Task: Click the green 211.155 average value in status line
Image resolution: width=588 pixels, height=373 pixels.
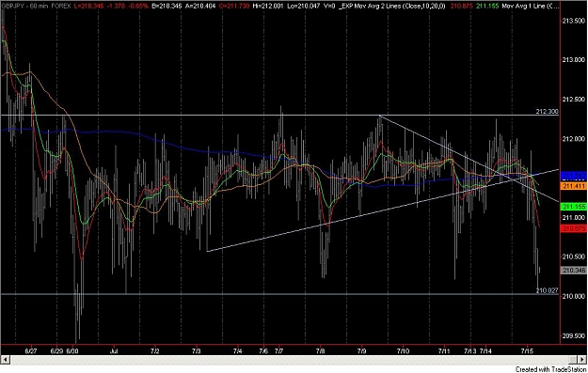Action: click(x=487, y=6)
